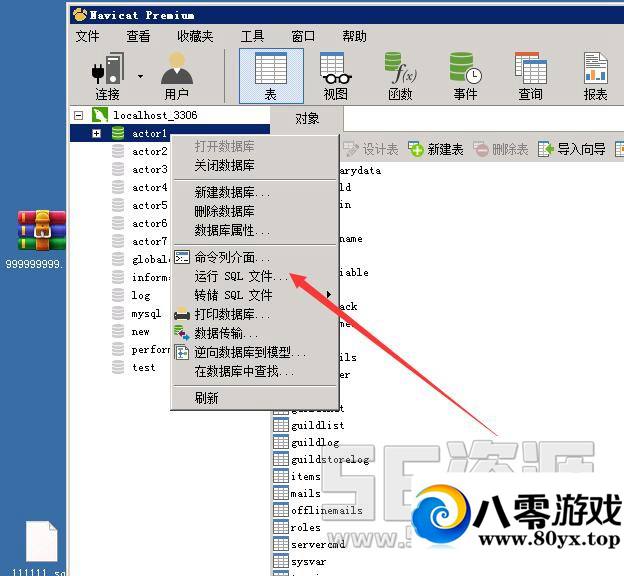Select the actor3 database
The height and width of the screenshot is (576, 624).
(x=150, y=170)
